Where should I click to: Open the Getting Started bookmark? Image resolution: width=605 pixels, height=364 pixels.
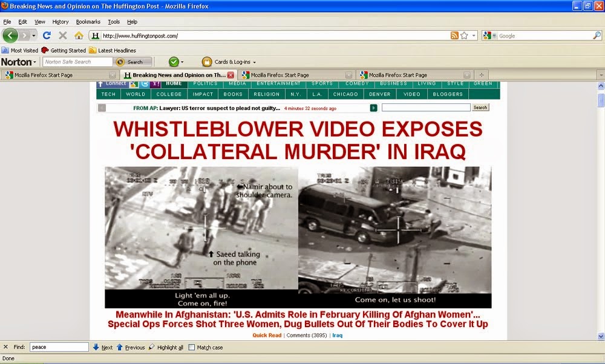[64, 50]
